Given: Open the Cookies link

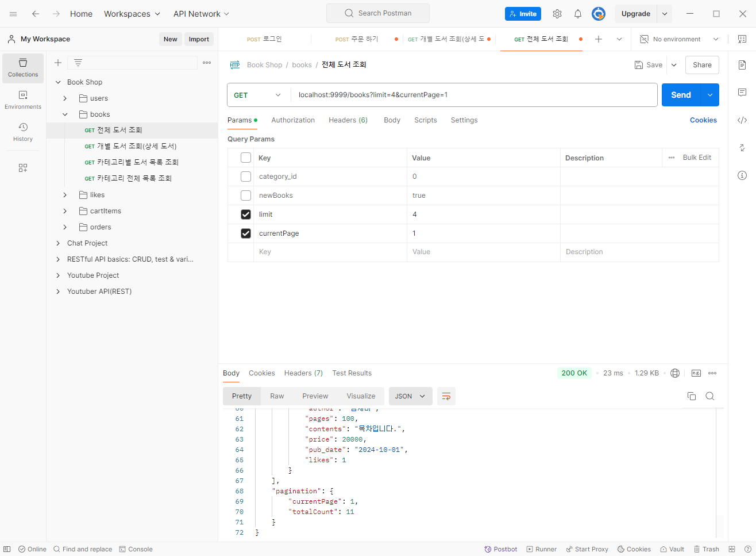Looking at the screenshot, I should 703,120.
